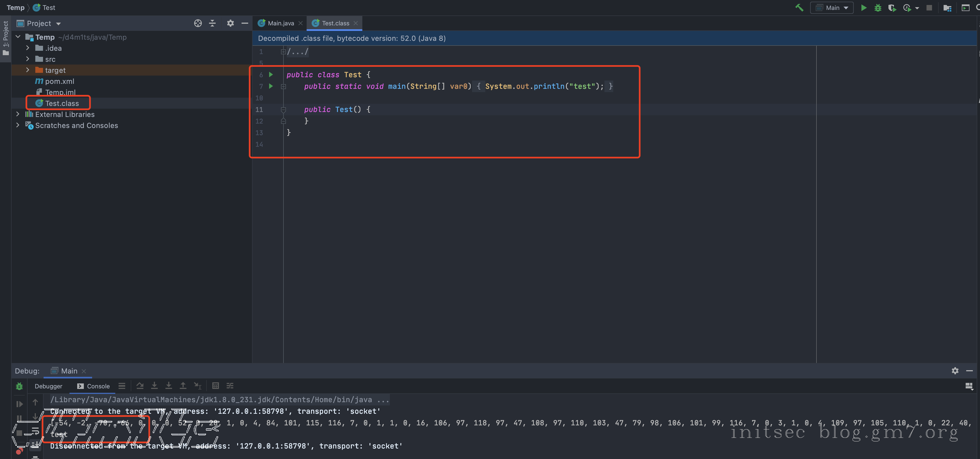Toggle the 1: Project sidebar panel
980x459 pixels.
(x=5, y=38)
